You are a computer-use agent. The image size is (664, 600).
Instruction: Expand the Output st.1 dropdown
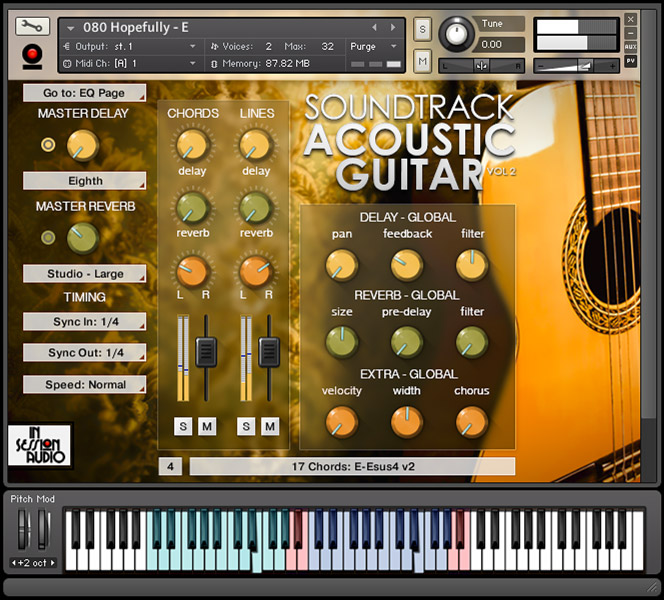pos(193,46)
